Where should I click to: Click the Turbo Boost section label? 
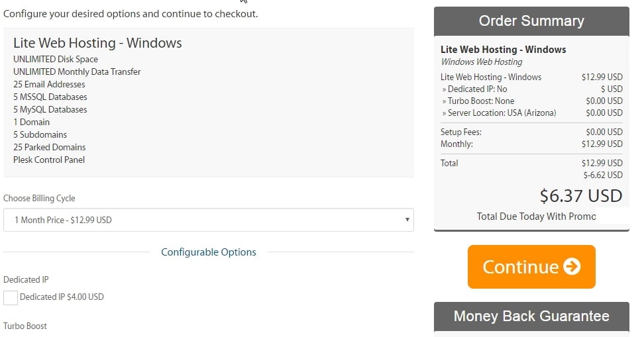[25, 326]
